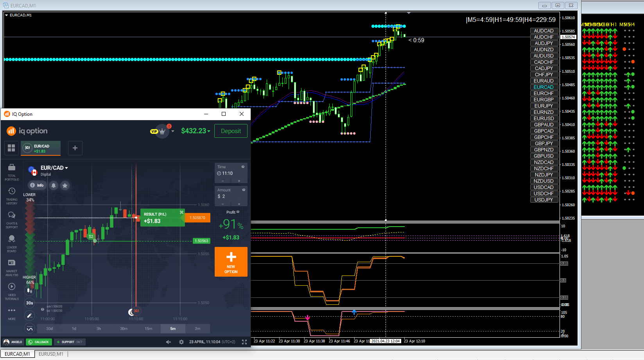This screenshot has height=360, width=644.
Task: Open Support 24/7 chat
Action: (69, 342)
